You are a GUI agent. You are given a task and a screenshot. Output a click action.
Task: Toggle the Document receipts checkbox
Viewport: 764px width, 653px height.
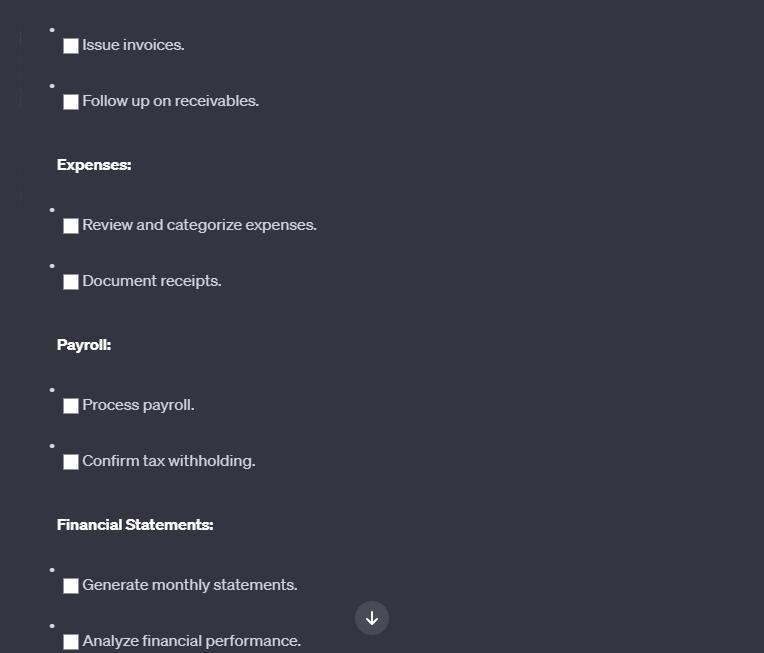pos(71,282)
